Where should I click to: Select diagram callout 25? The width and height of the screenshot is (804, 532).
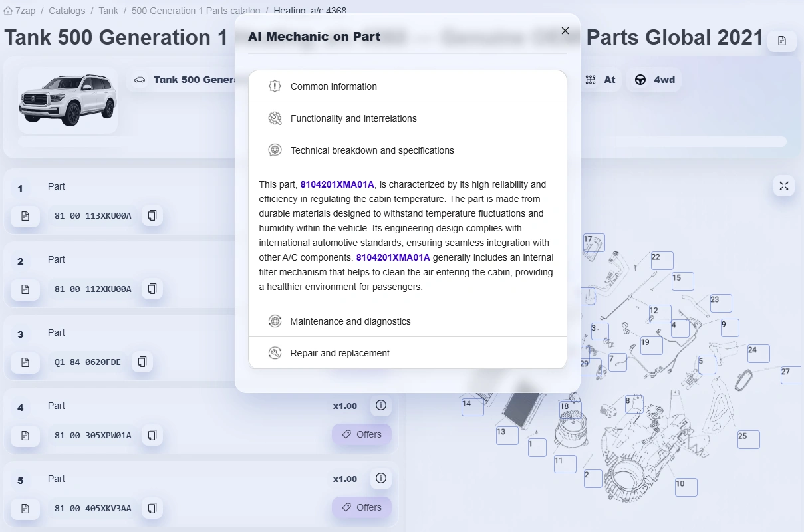pos(749,440)
